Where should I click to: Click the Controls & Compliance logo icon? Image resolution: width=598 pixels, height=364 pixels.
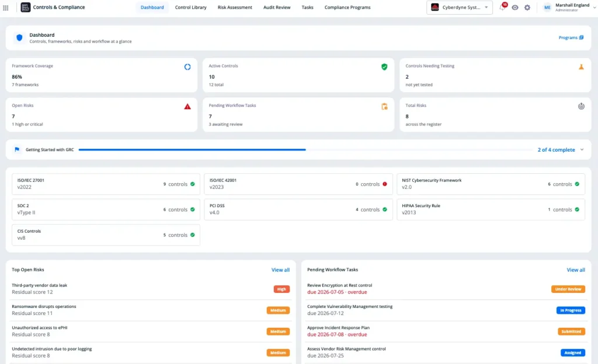click(26, 7)
